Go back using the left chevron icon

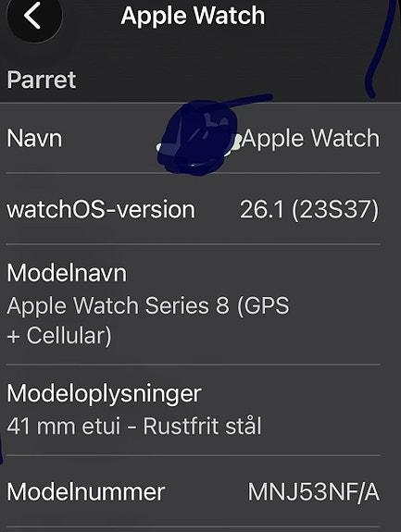32,16
